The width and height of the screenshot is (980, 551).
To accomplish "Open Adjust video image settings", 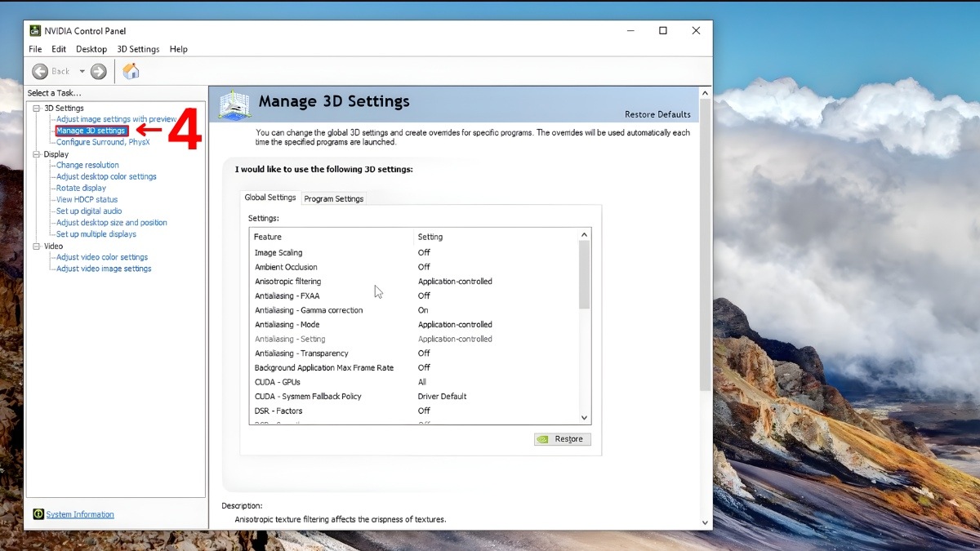I will pyautogui.click(x=104, y=269).
